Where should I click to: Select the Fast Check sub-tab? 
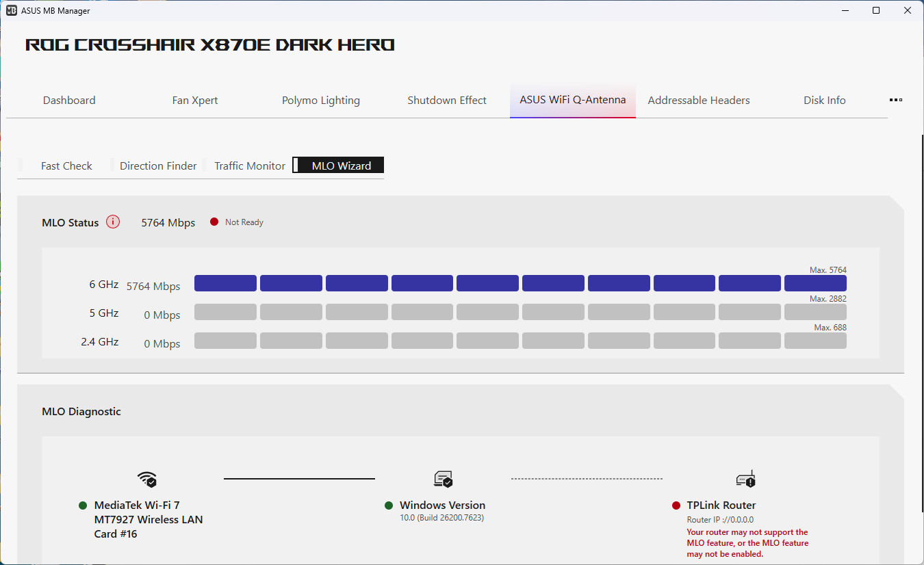[x=66, y=166]
